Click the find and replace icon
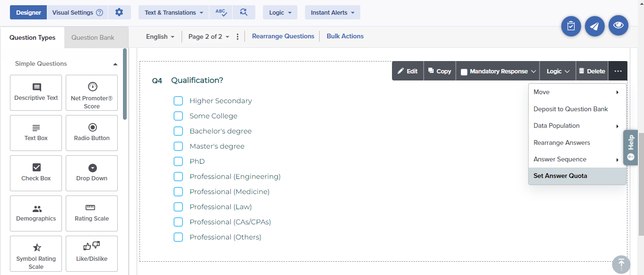 click(244, 12)
